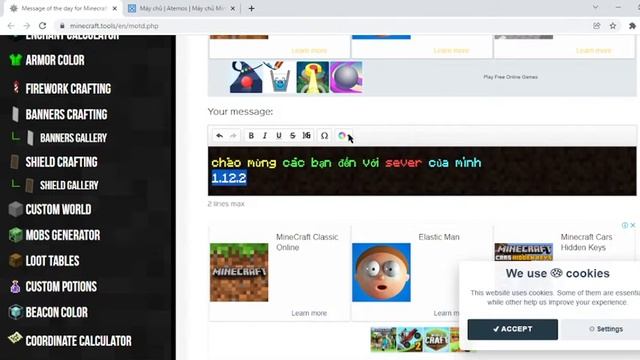Screen dimensions: 640x360
Task: Open Coordinate Calculator from the sidebar
Action: (x=78, y=341)
